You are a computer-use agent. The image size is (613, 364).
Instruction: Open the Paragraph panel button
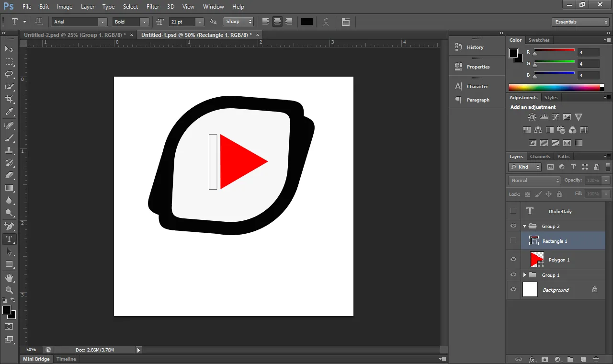click(x=478, y=100)
